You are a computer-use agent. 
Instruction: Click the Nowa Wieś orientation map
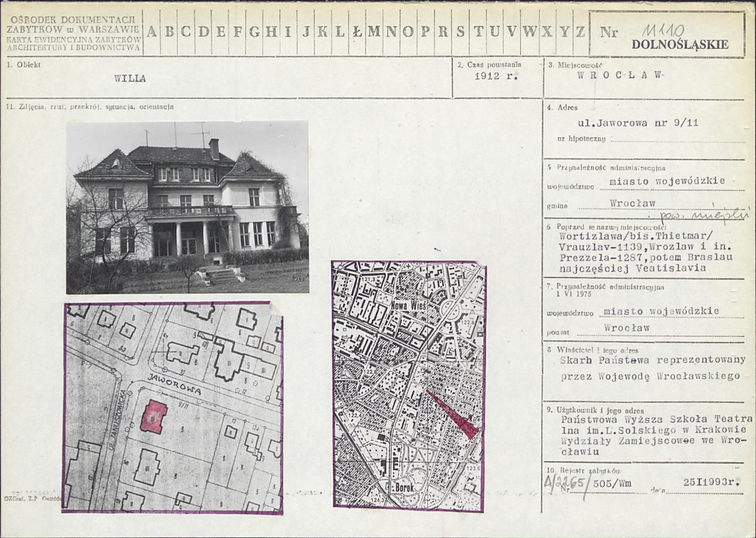(x=409, y=385)
